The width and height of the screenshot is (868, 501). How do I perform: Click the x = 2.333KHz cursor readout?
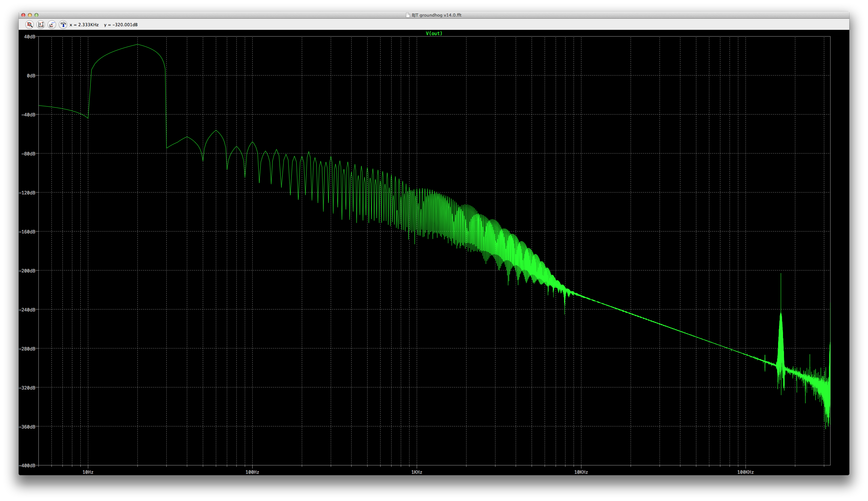tap(84, 25)
